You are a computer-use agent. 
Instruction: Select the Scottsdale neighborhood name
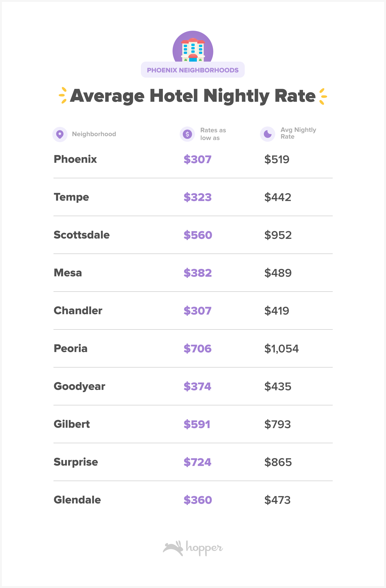pyautogui.click(x=81, y=235)
